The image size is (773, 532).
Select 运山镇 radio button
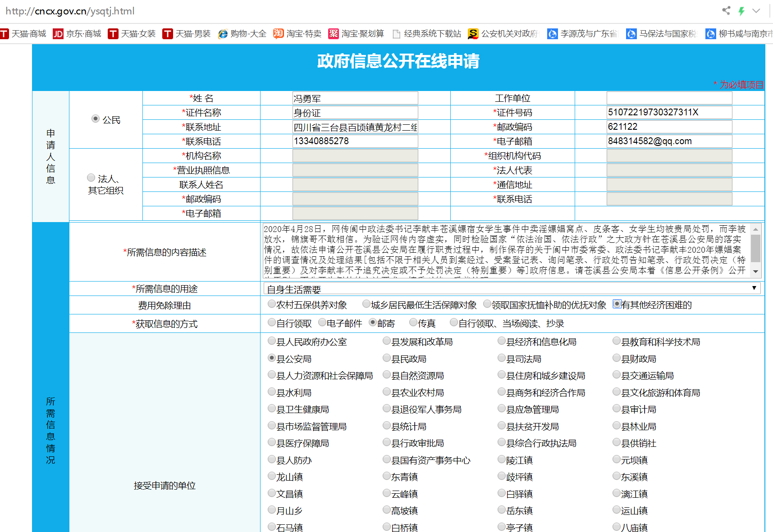[617, 509]
